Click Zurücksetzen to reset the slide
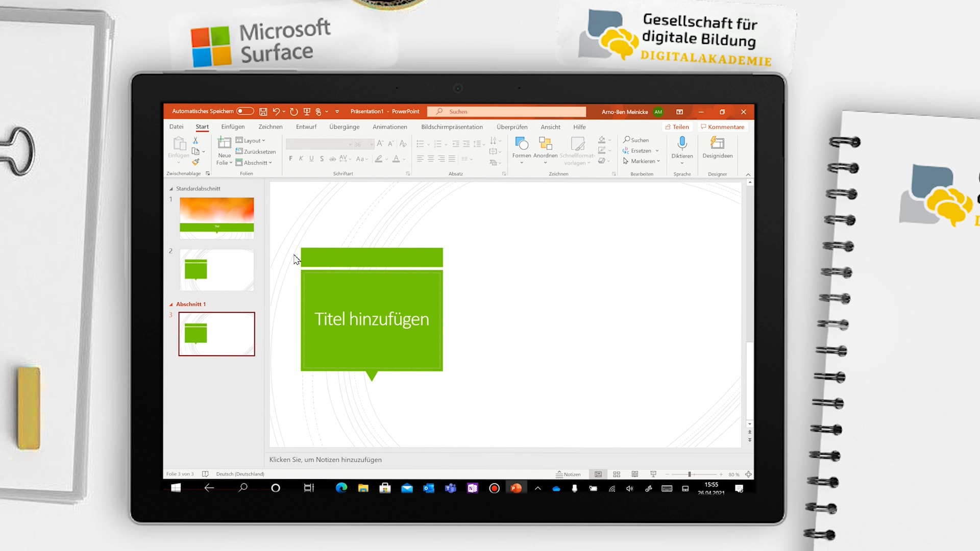The height and width of the screenshot is (551, 980). 256,152
